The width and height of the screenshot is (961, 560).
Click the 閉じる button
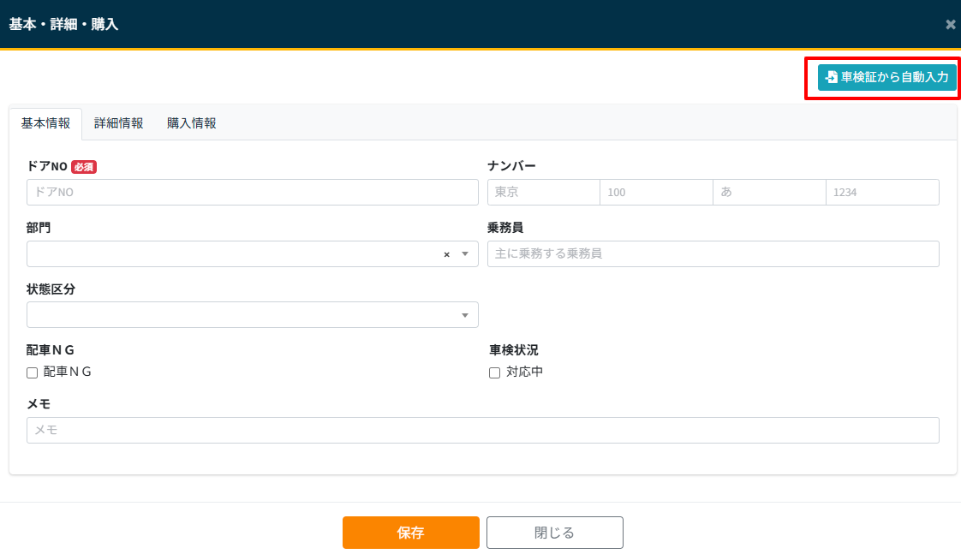click(555, 533)
